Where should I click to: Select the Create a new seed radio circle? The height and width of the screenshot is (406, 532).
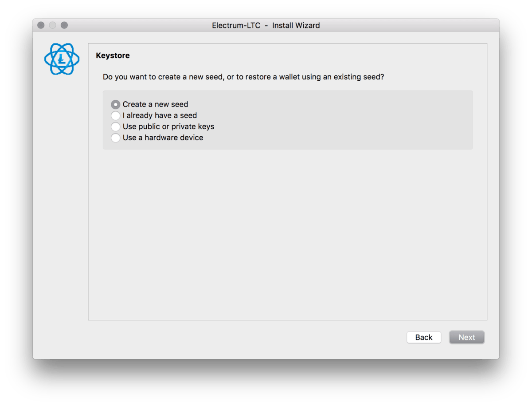point(116,105)
